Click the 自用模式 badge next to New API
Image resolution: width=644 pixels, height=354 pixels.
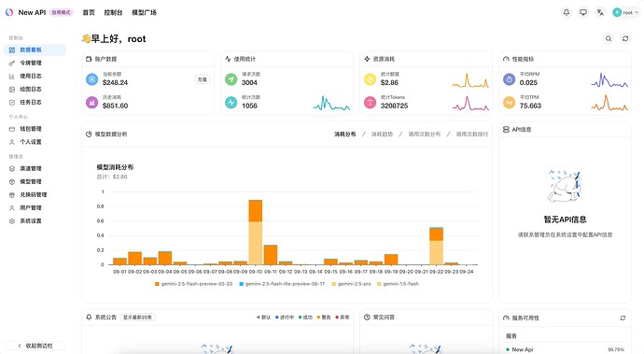pos(61,12)
